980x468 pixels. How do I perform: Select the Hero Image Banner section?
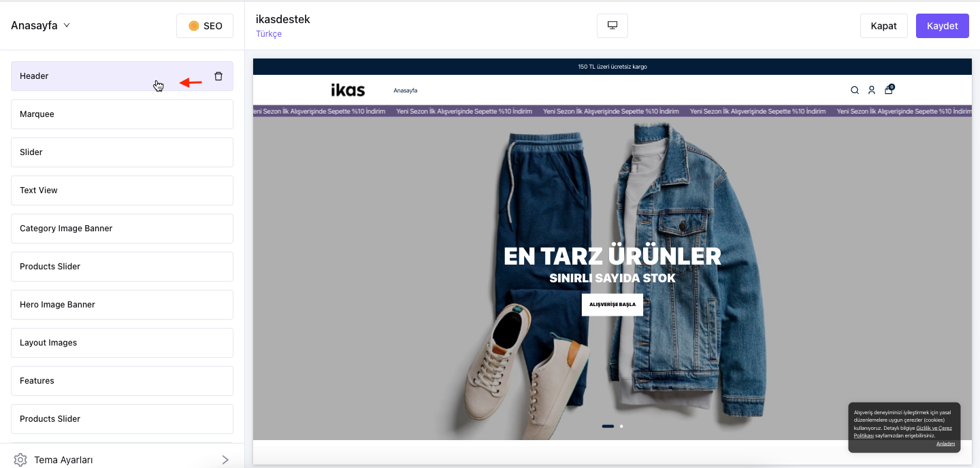[x=122, y=305]
